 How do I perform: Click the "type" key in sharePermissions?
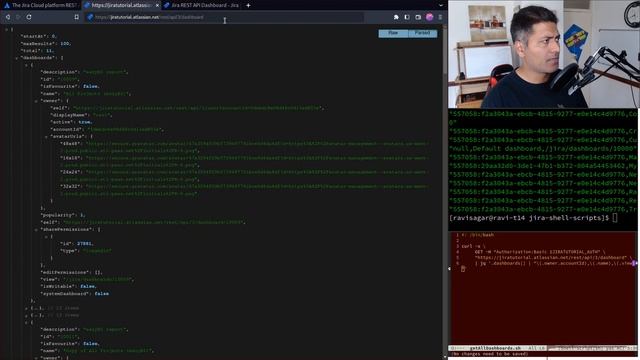click(69, 251)
